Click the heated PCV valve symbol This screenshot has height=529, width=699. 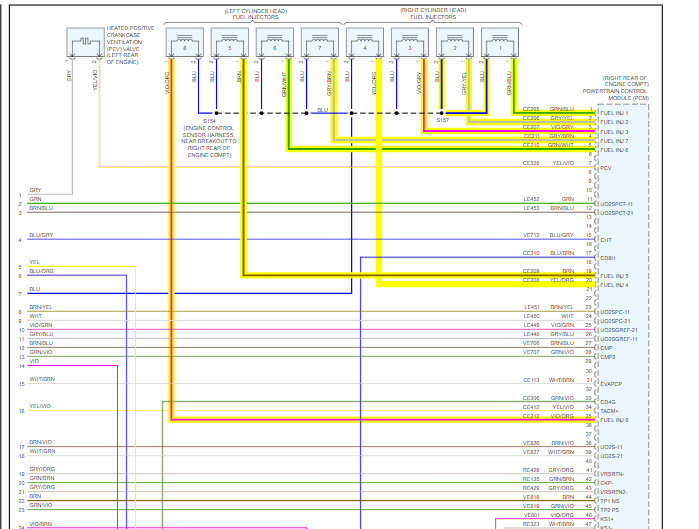[x=85, y=42]
